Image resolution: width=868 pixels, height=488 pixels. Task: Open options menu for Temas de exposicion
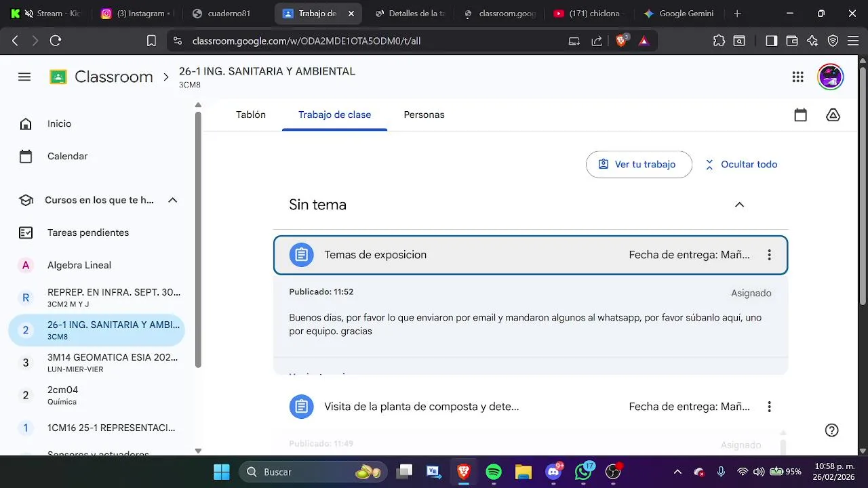769,255
